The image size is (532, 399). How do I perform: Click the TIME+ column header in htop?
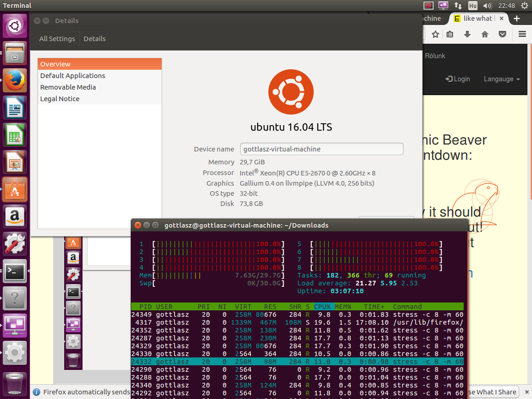pyautogui.click(x=374, y=307)
